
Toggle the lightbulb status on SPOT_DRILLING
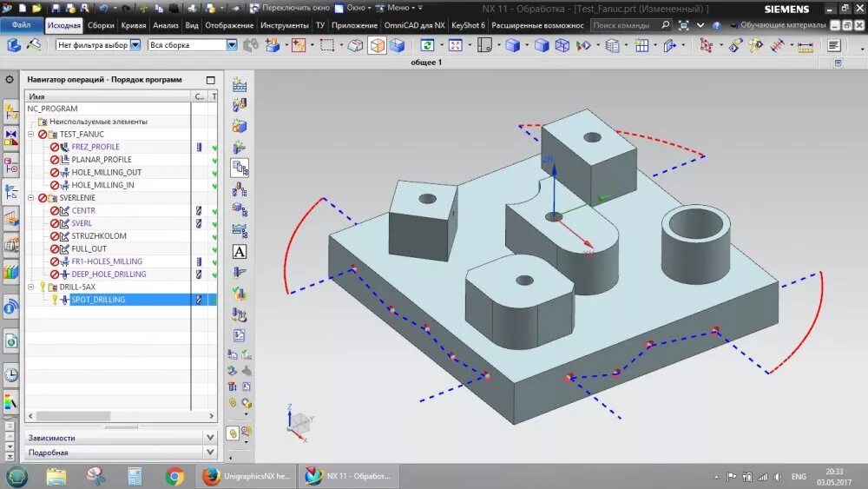[54, 300]
